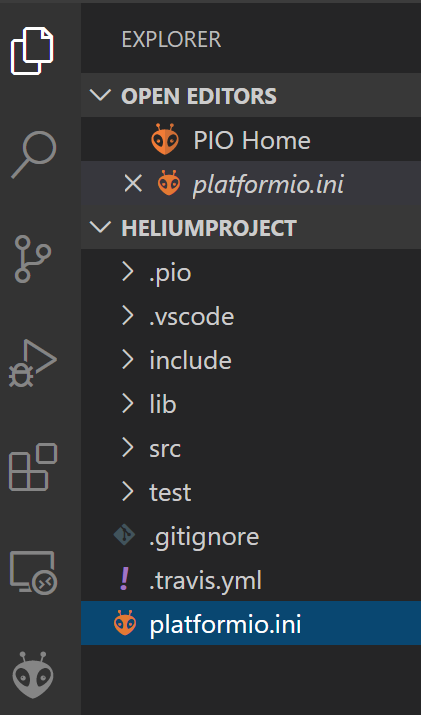Open the Search view in activity bar
Image resolution: width=421 pixels, height=715 pixels.
click(34, 155)
